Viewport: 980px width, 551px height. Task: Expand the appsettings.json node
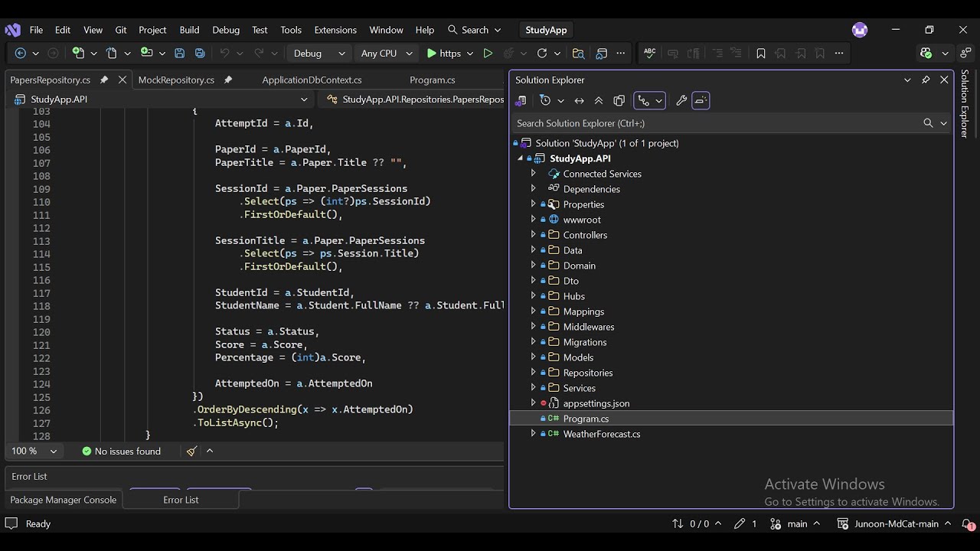coord(534,403)
